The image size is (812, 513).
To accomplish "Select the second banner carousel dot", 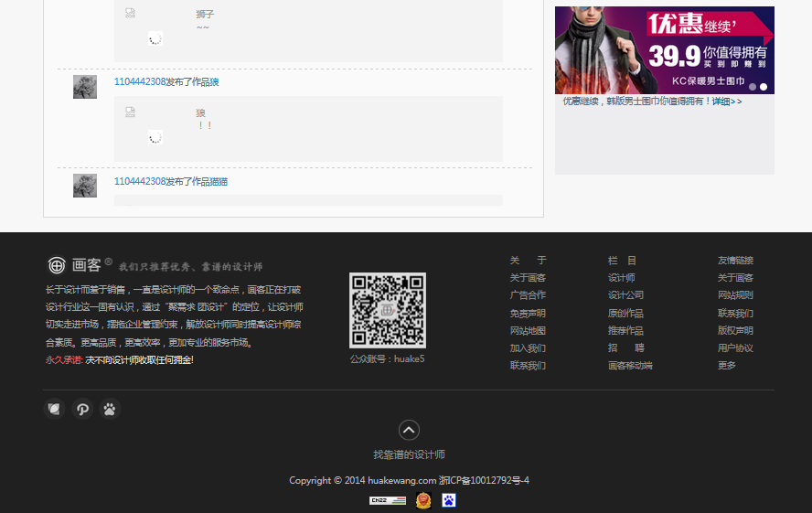I will click(764, 87).
